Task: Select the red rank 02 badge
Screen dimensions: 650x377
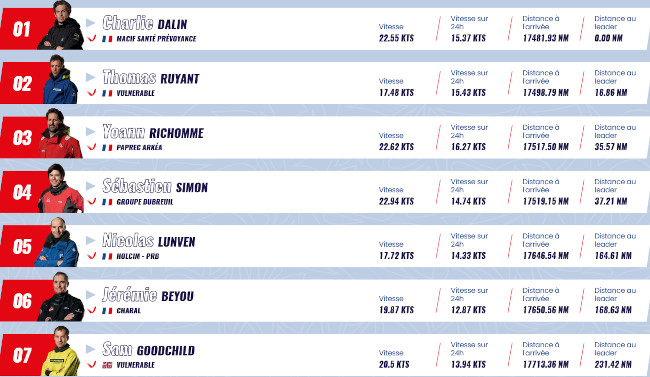Action: [x=22, y=83]
